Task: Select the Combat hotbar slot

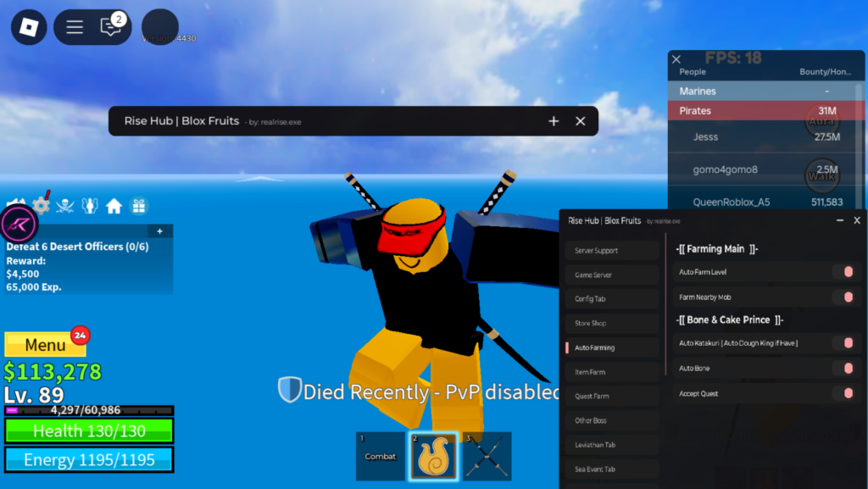Action: [x=380, y=456]
